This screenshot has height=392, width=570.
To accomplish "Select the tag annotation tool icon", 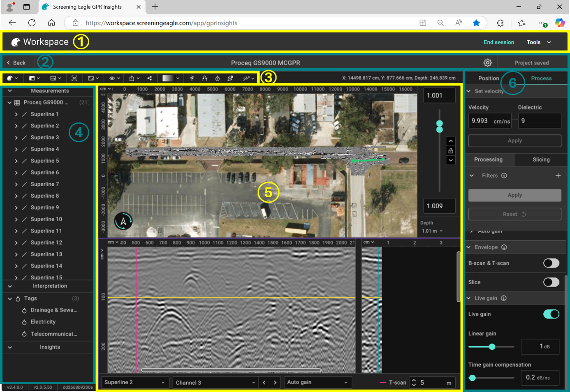I will [x=218, y=78].
